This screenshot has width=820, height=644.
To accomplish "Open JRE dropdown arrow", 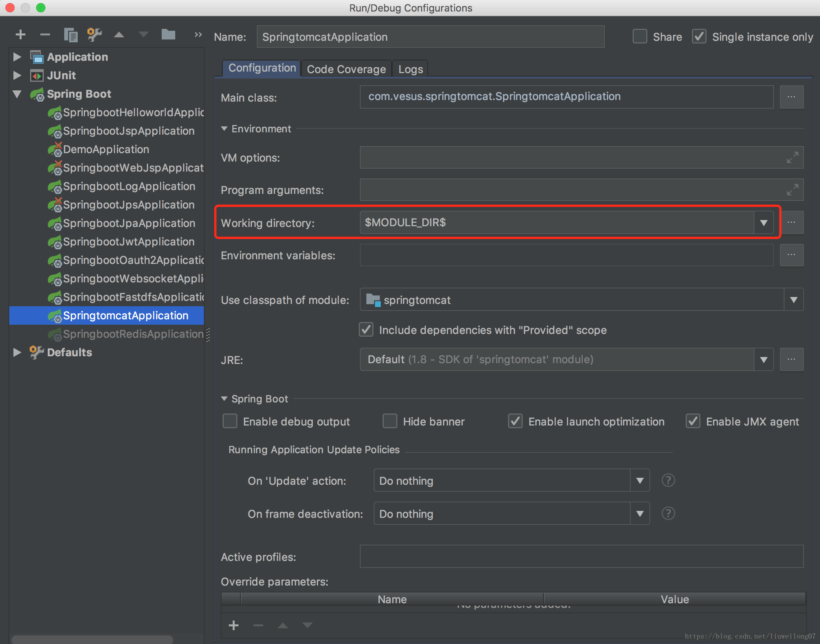I will coord(763,359).
